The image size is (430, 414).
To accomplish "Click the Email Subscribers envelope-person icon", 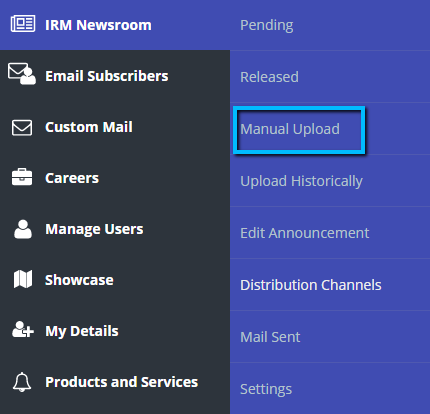I will click(x=22, y=74).
